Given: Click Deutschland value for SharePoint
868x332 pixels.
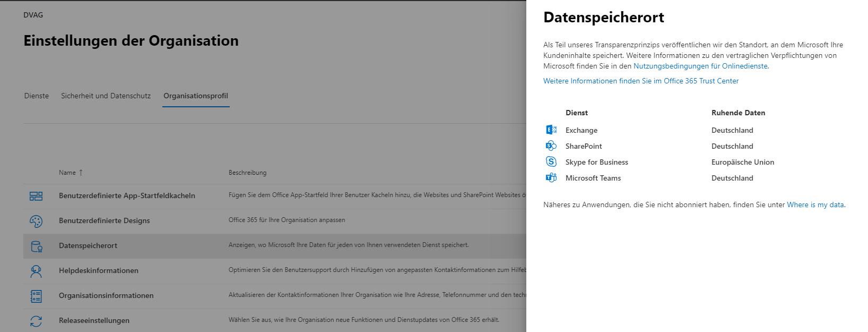Looking at the screenshot, I should coord(732,147).
